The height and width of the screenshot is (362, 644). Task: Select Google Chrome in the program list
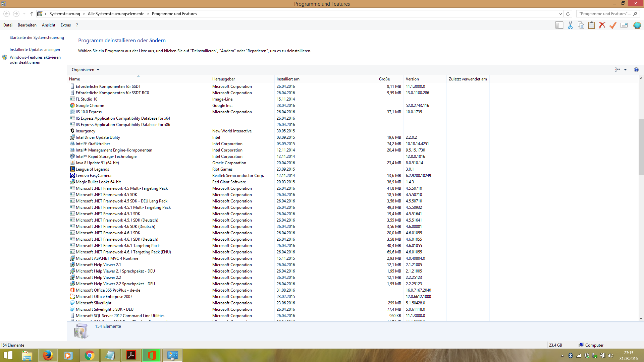(x=90, y=106)
